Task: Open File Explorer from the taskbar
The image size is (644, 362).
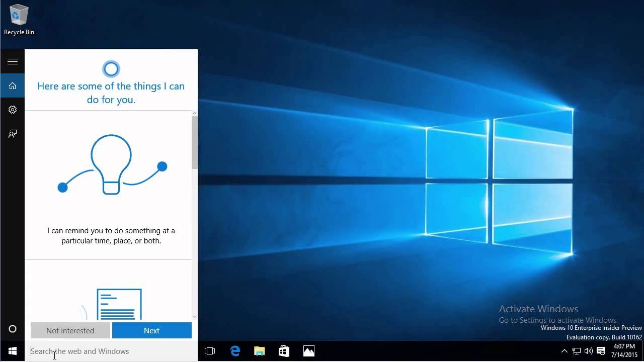Action: click(259, 351)
